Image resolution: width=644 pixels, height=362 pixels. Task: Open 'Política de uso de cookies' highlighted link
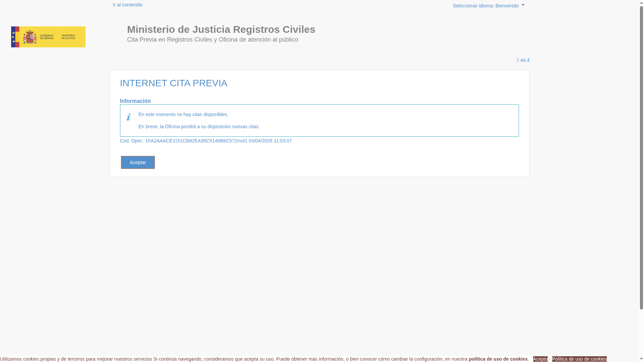579,359
